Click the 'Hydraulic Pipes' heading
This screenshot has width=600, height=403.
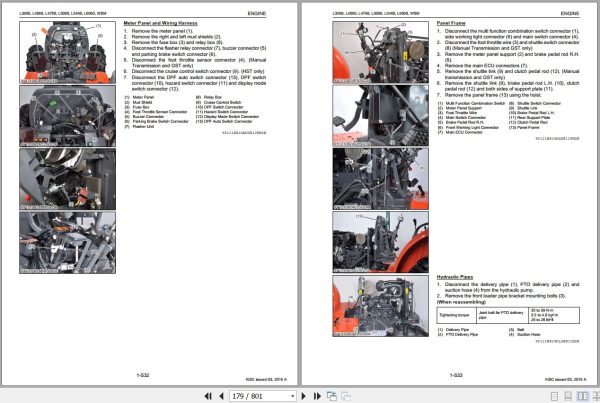coord(455,277)
